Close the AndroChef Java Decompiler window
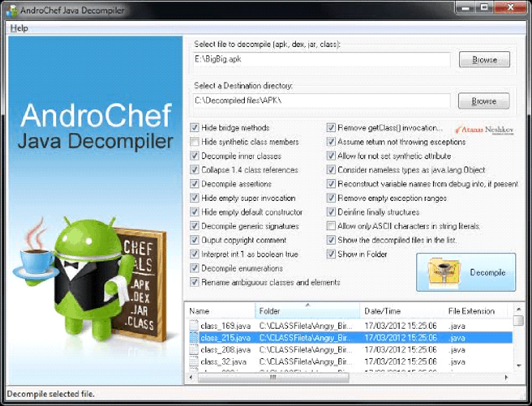Screen dimensions: 532x406 coord(511,7)
